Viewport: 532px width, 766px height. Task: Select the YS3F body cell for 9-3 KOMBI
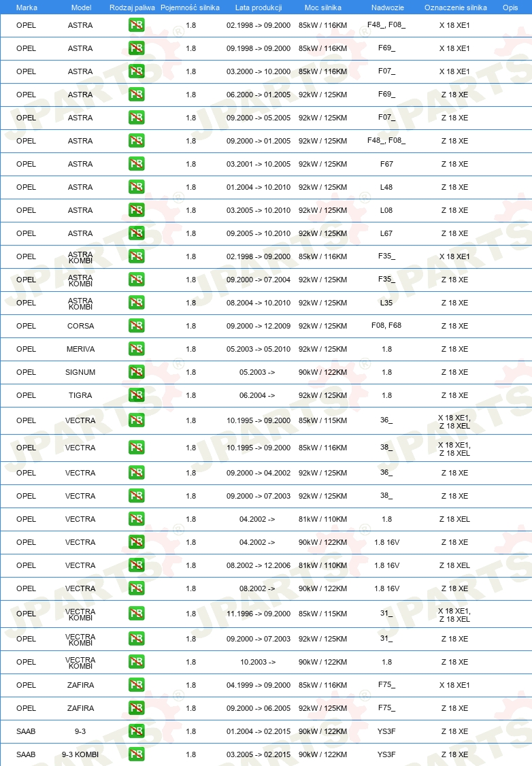[x=386, y=754]
